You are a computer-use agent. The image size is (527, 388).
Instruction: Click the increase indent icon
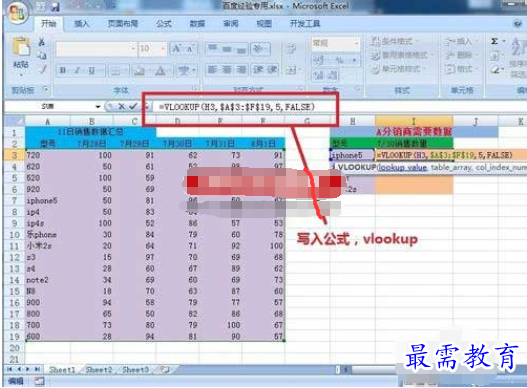[x=272, y=70]
